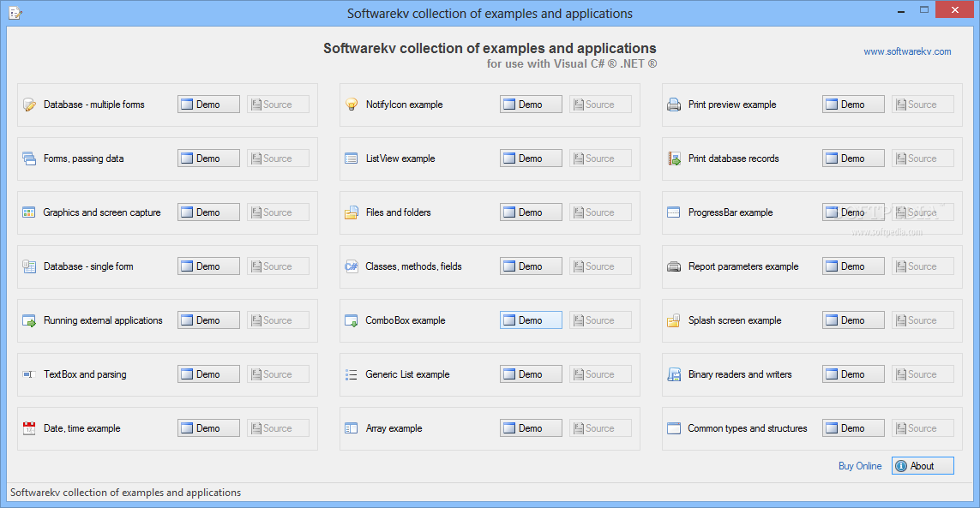Image resolution: width=980 pixels, height=508 pixels.
Task: Run Demo for Files and folders
Action: point(532,212)
